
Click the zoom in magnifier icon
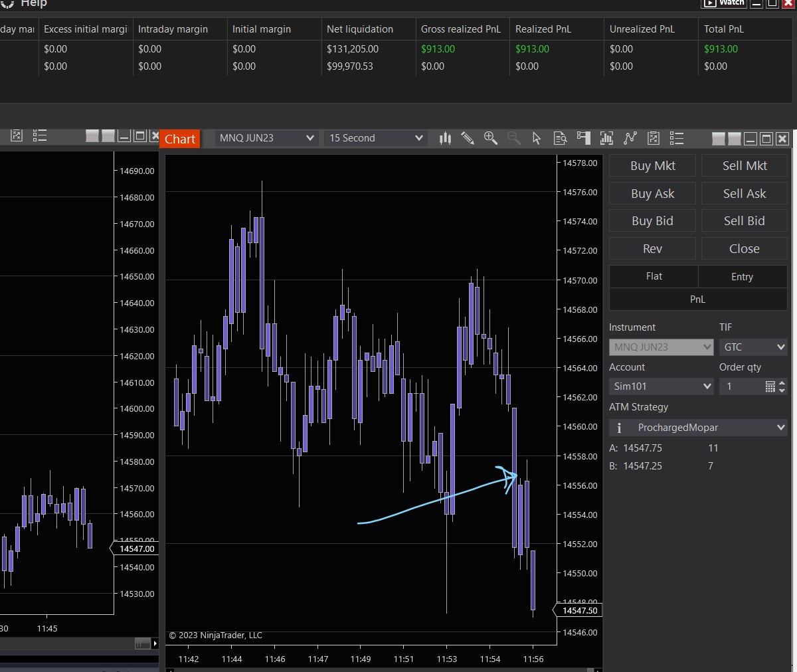(491, 138)
